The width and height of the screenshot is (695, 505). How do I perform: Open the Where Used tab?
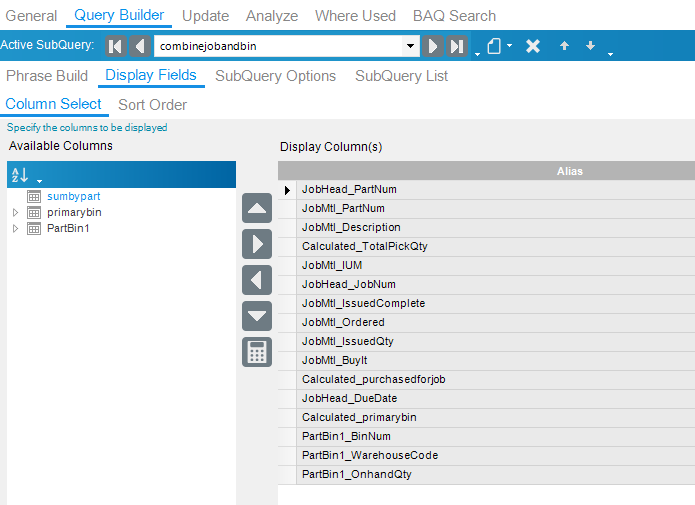click(x=355, y=16)
